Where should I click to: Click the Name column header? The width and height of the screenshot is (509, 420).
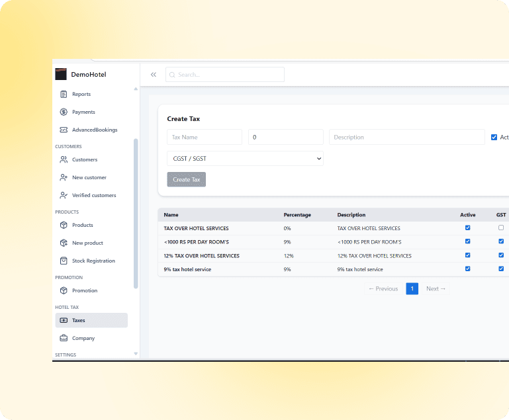171,215
